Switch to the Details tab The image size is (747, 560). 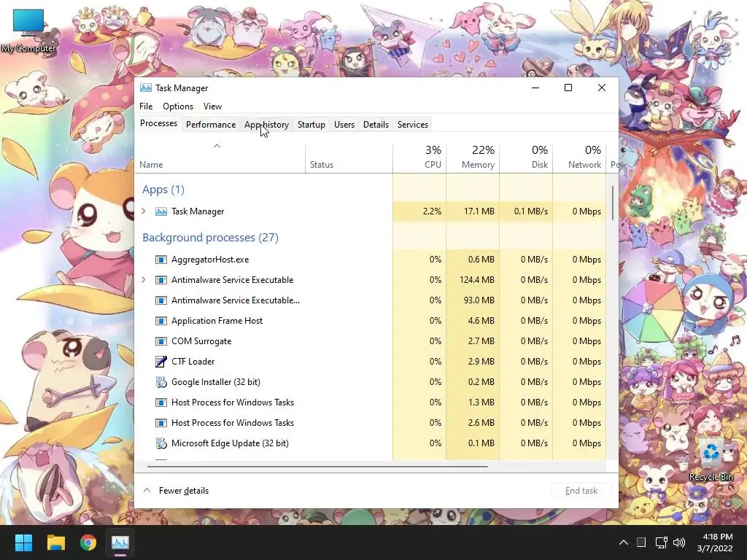tap(376, 124)
